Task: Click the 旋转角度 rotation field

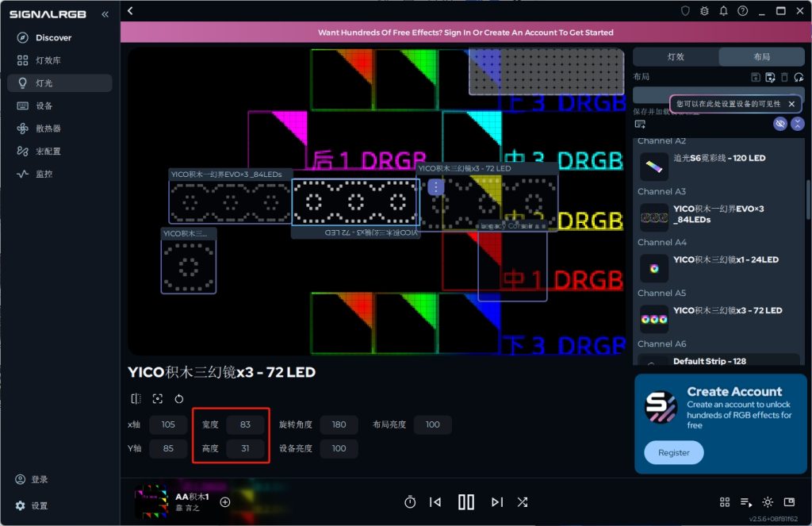Action: [339, 424]
